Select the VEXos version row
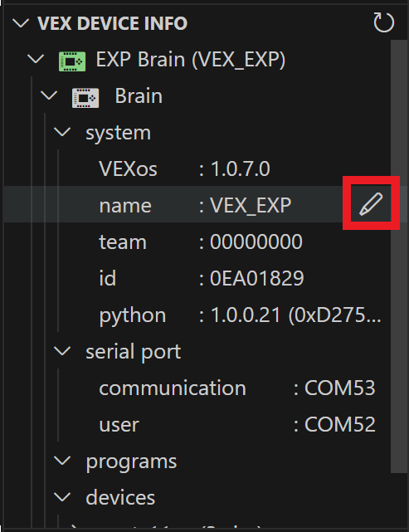Image resolution: width=409 pixels, height=532 pixels. coord(197,168)
